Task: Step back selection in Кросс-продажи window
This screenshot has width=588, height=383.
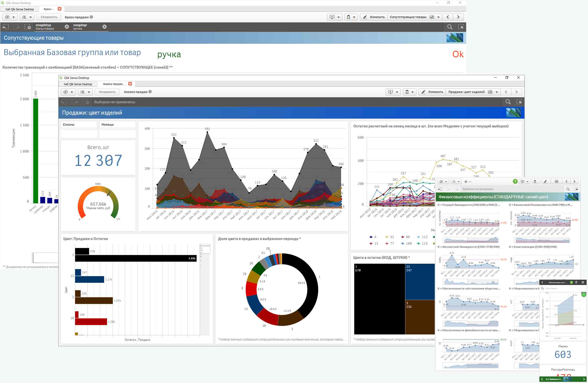Action: pos(6,27)
